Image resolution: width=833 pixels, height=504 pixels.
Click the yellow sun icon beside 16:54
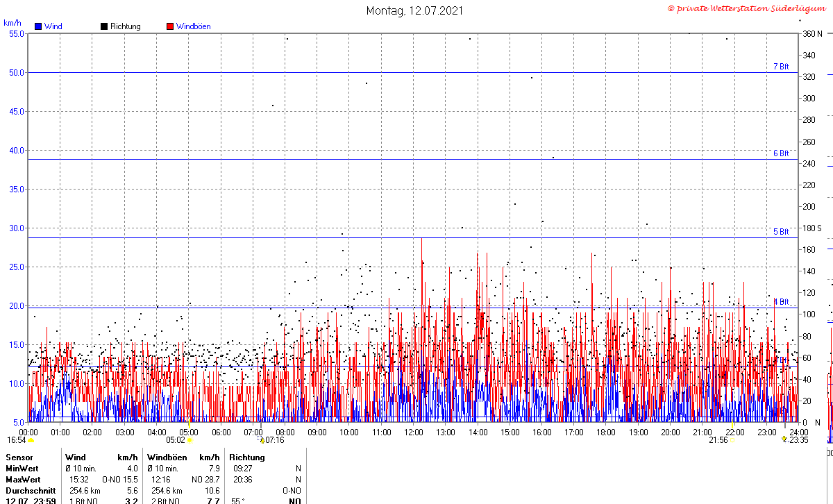31,440
